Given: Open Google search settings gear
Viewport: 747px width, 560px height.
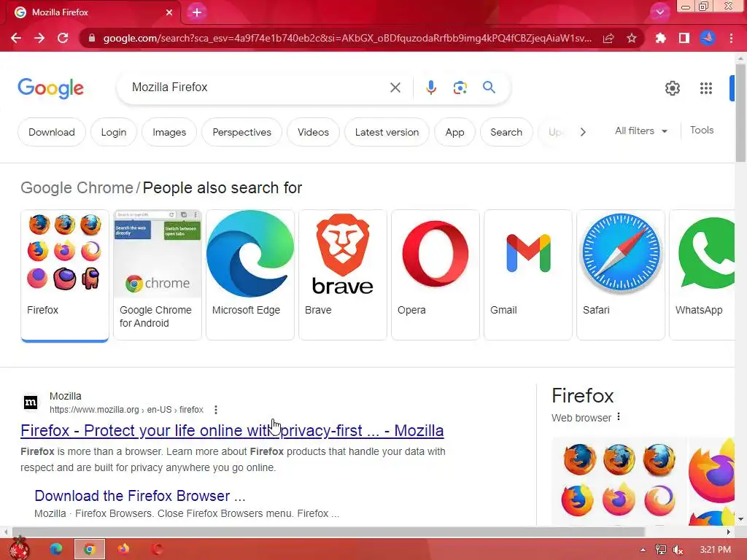Looking at the screenshot, I should pyautogui.click(x=672, y=88).
